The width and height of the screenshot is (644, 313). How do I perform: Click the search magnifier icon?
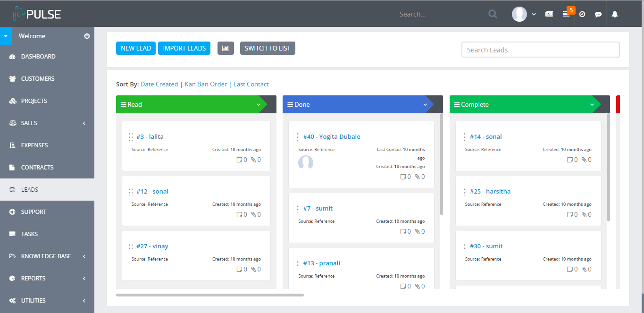pyautogui.click(x=493, y=14)
